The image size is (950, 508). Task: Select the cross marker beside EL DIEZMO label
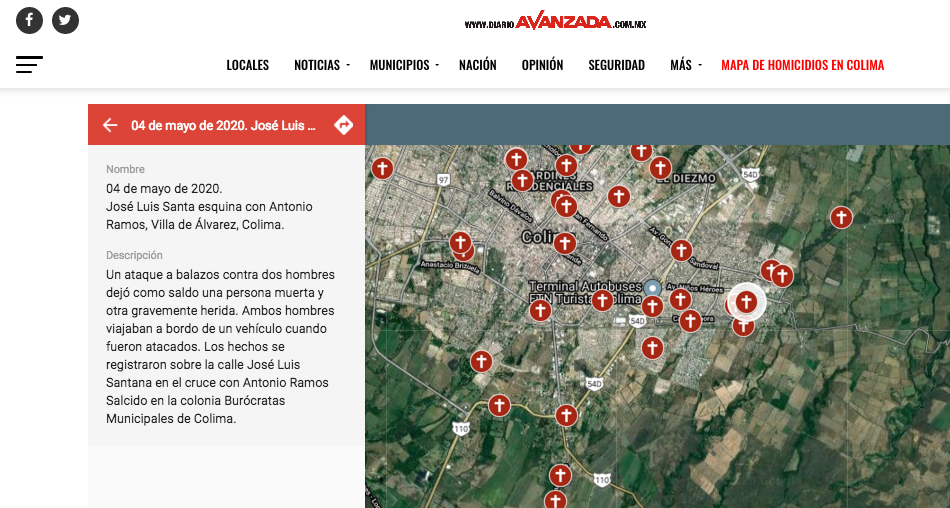[x=660, y=168]
